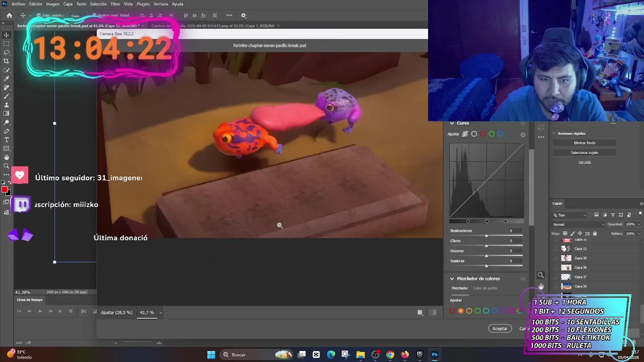
Task: Open the Filtro menu
Action: [x=115, y=4]
